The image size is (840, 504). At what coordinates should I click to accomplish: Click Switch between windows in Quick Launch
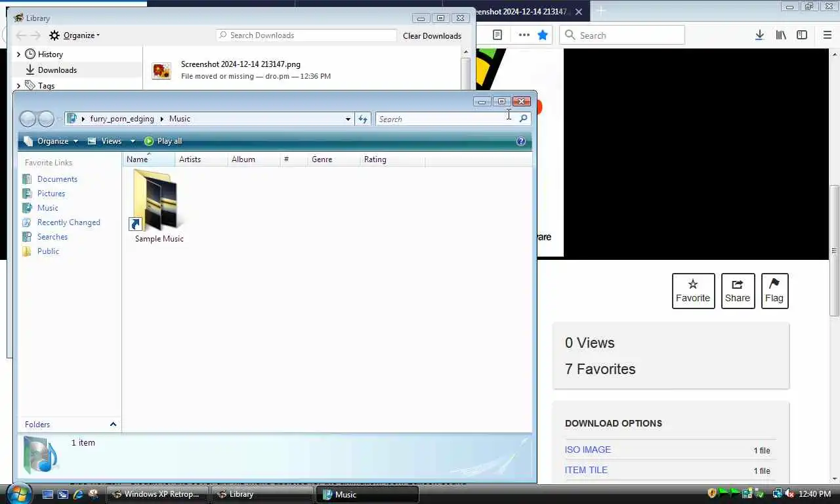[x=63, y=494]
